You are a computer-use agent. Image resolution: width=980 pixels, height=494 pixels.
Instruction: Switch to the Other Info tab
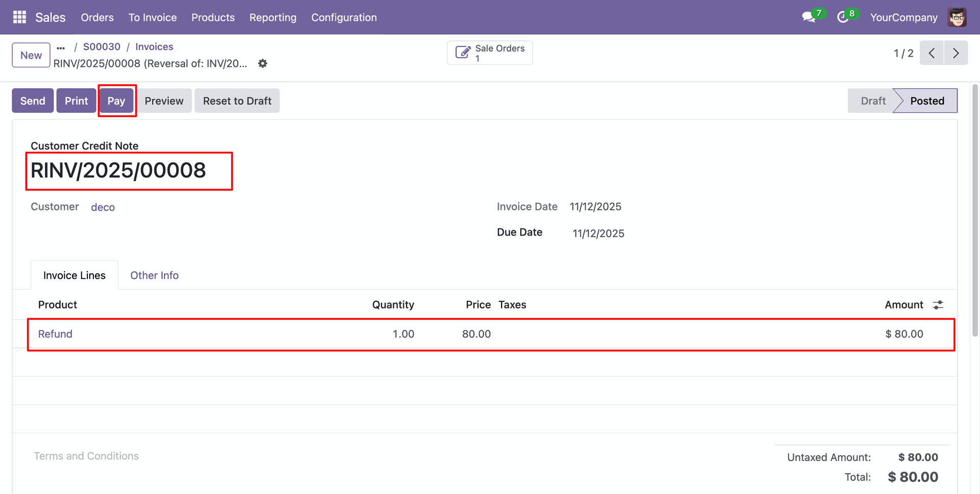(x=154, y=275)
